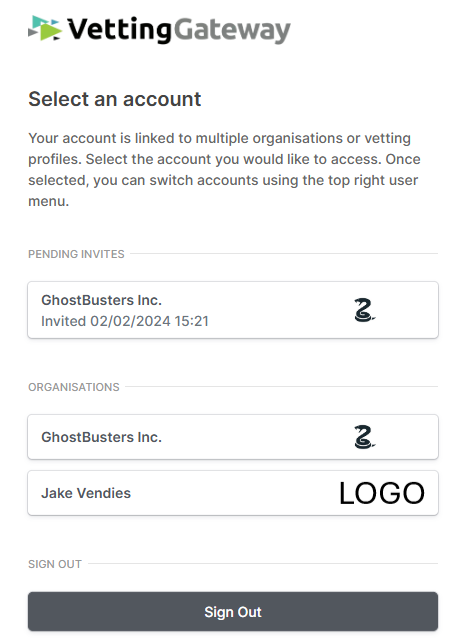Image resolution: width=465 pixels, height=642 pixels.
Task: Open the pending GhostBusters Inc. invite card
Action: tap(233, 310)
